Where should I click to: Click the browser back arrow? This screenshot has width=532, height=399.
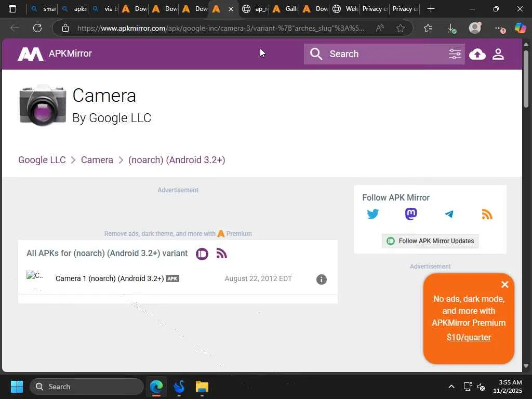(x=15, y=28)
